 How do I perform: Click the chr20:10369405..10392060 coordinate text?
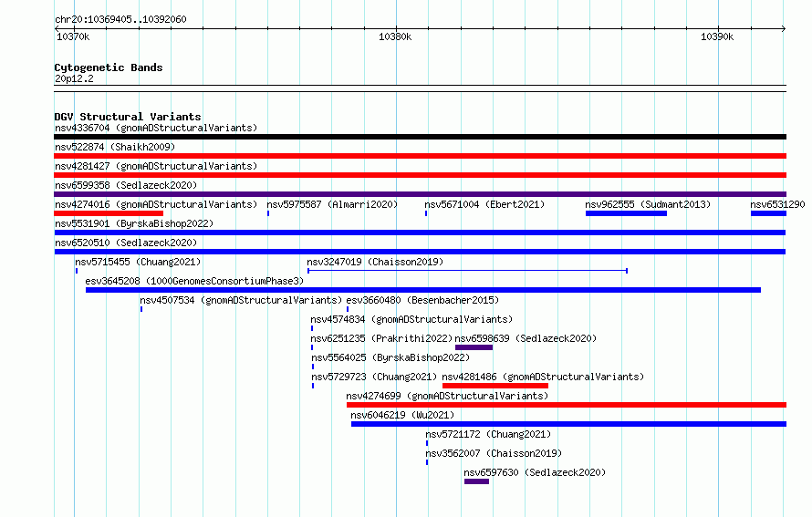pyautogui.click(x=120, y=19)
